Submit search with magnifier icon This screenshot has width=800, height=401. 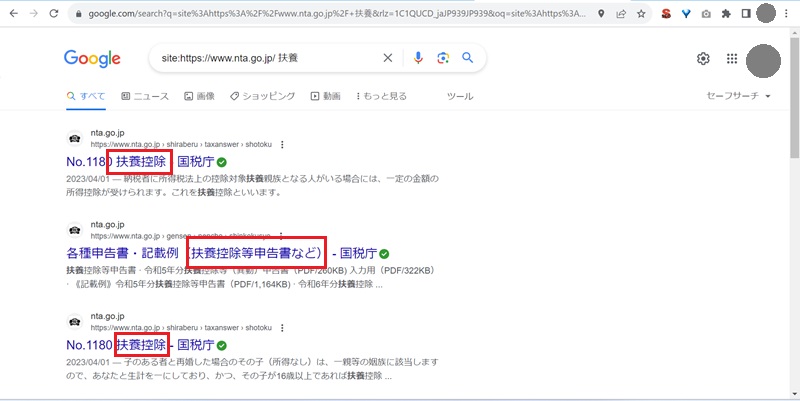(x=468, y=58)
